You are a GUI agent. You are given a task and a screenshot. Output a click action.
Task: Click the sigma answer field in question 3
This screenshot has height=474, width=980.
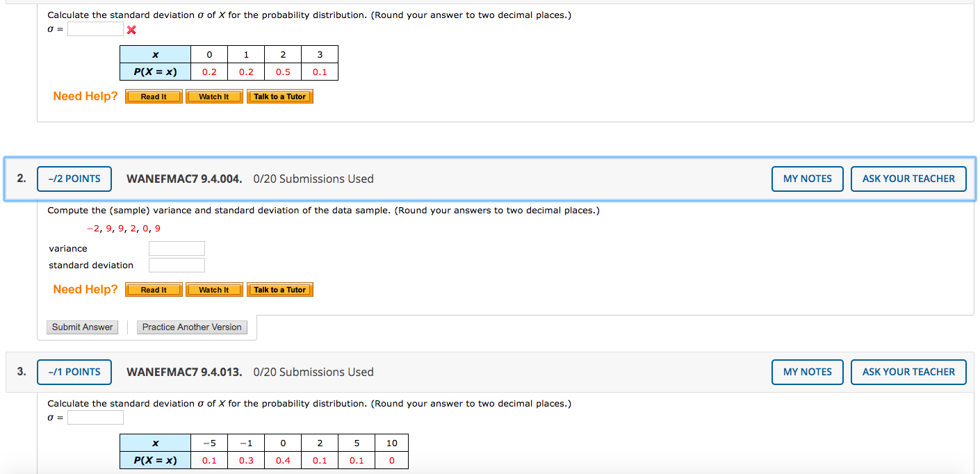point(95,417)
